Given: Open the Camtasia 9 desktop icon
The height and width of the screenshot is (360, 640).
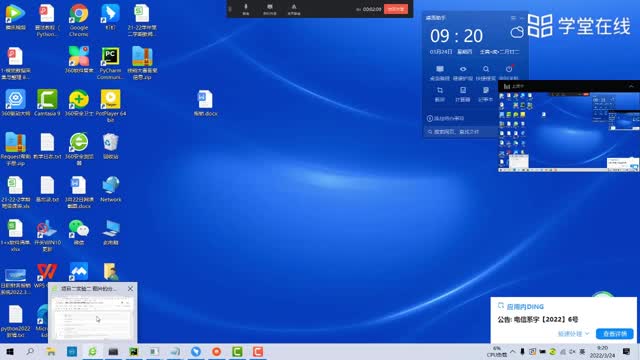Looking at the screenshot, I should [x=47, y=102].
